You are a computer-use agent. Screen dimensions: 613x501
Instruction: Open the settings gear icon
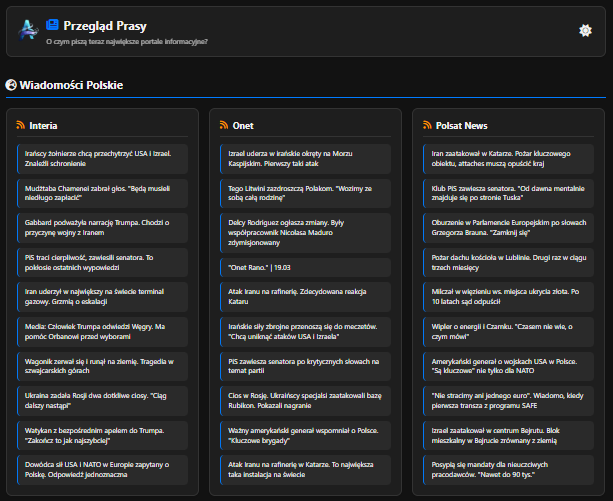click(x=585, y=30)
